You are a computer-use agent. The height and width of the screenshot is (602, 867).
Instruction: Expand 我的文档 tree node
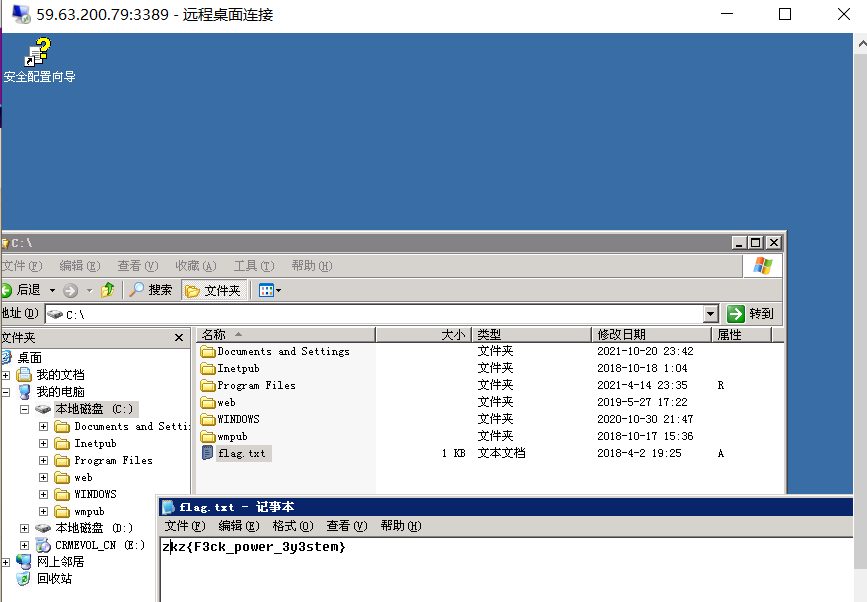6,375
